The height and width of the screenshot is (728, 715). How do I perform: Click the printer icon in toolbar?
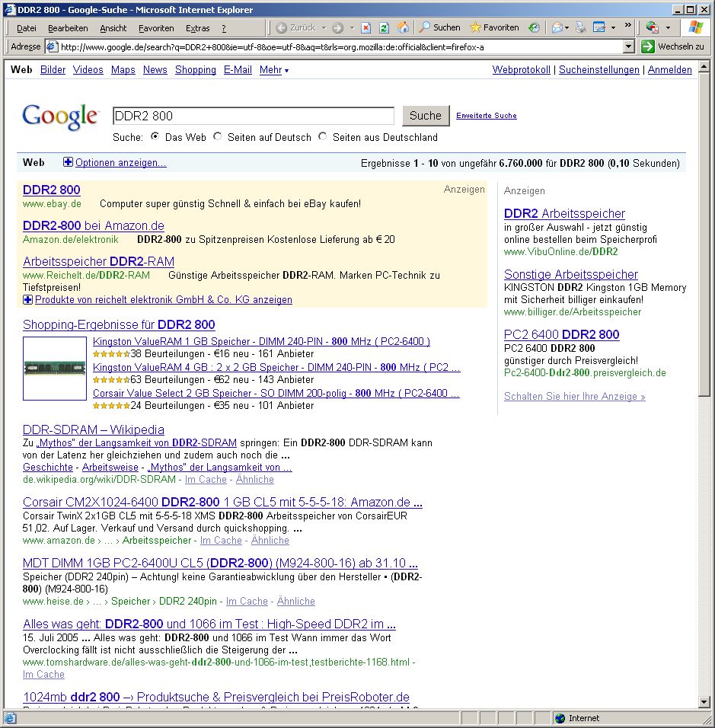(x=581, y=28)
